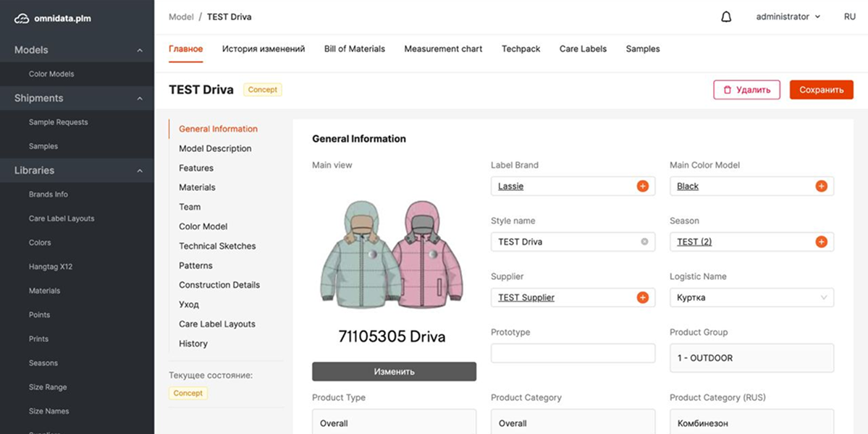The image size is (868, 434).
Task: Click the Изменить button under the image
Action: 394,371
